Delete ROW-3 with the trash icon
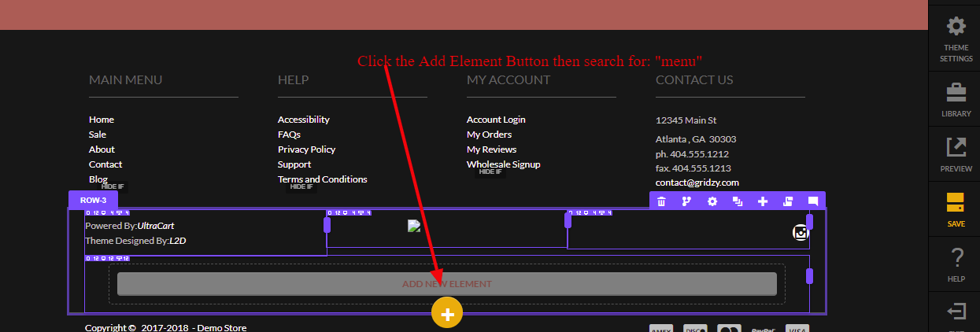Screen dimensions: 980x332 pos(661,201)
